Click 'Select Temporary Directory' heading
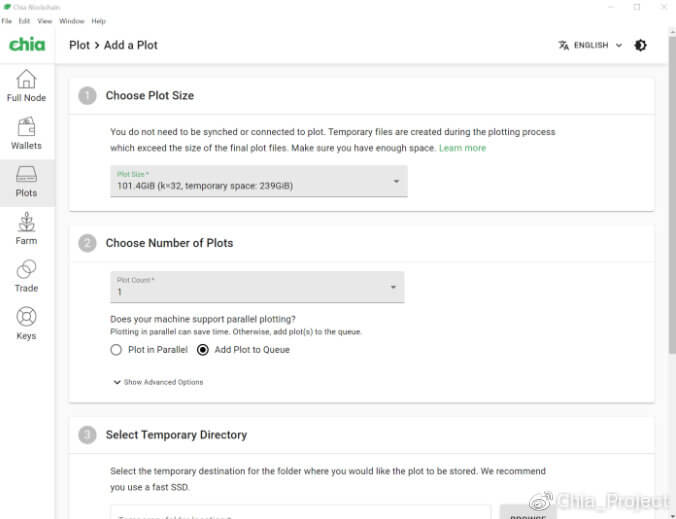 [x=176, y=435]
